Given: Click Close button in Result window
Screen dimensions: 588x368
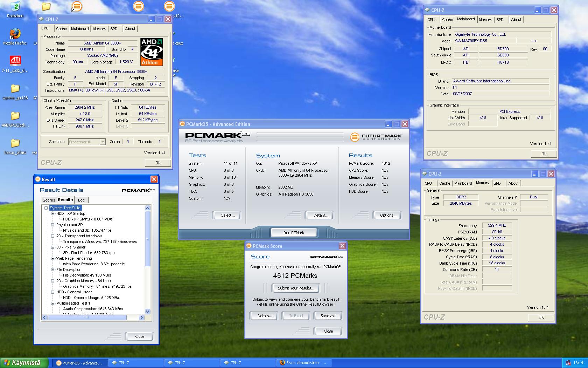Looking at the screenshot, I should point(139,336).
